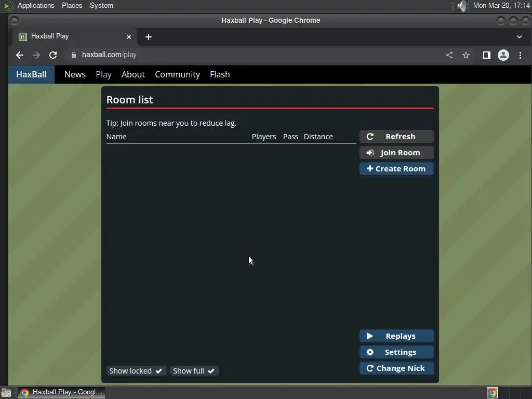The image size is (532, 399).
Task: Bookmark this page with the star icon
Action: 466,55
